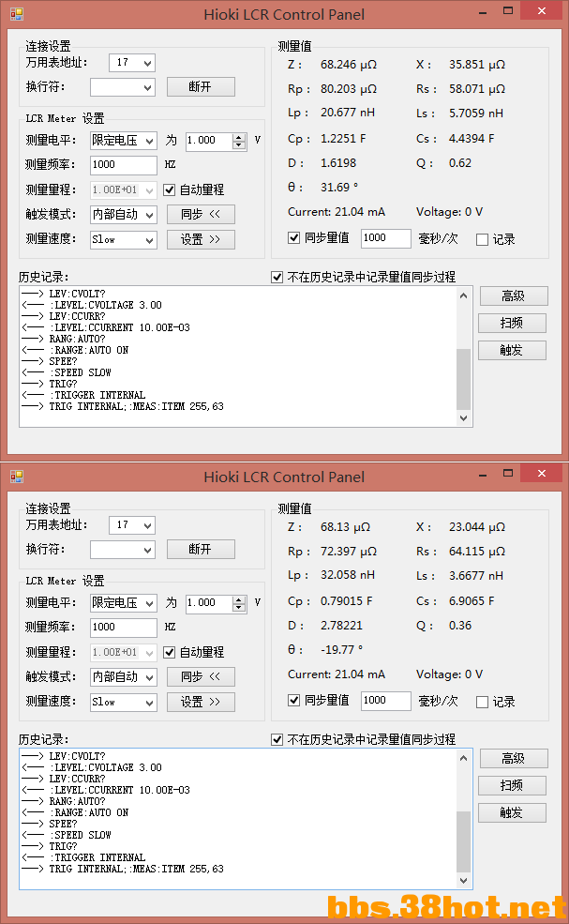
Task: Click history scrollbar down arrow in top window
Action: point(464,417)
